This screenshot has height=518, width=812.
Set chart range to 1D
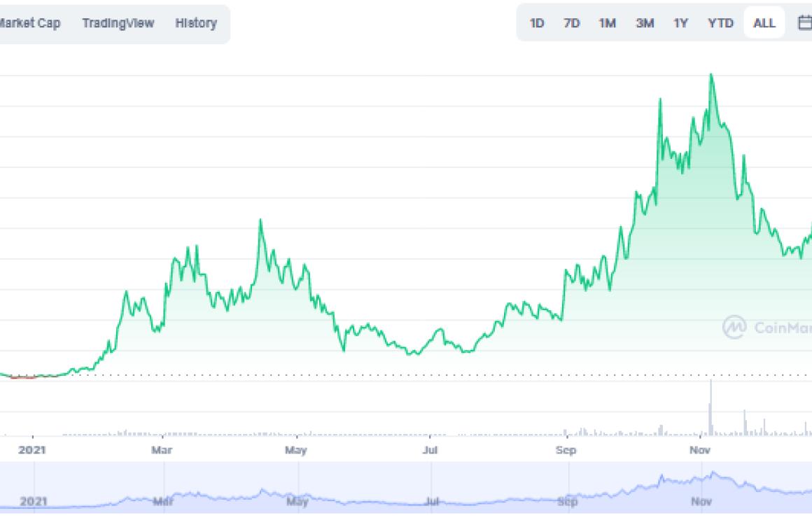[536, 23]
